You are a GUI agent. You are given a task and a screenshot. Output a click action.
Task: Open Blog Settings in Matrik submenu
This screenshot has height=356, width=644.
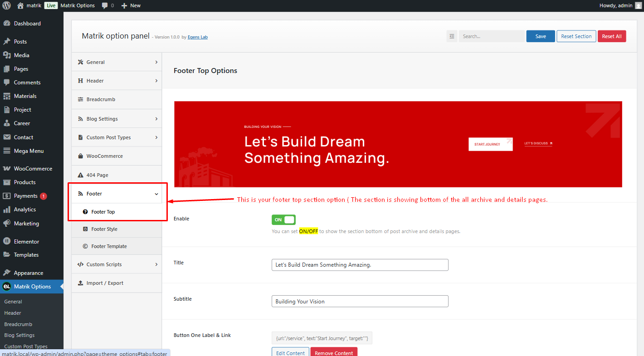tap(20, 335)
